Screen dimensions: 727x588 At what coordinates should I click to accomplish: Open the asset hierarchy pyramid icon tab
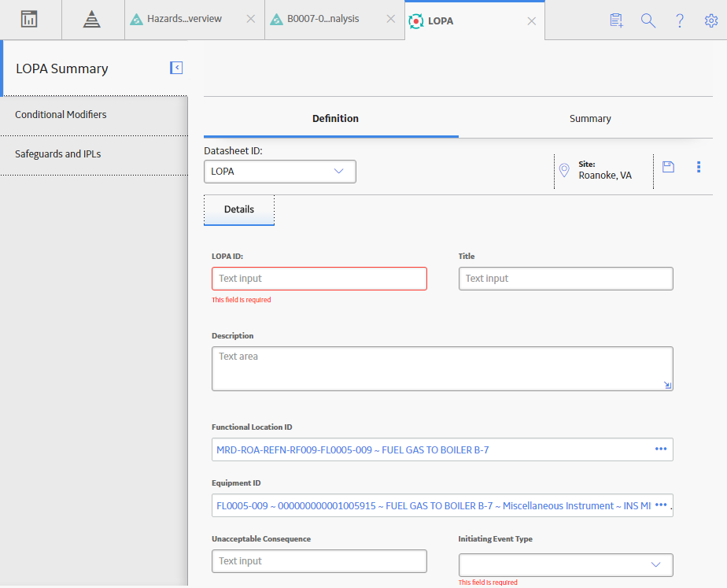tap(92, 20)
